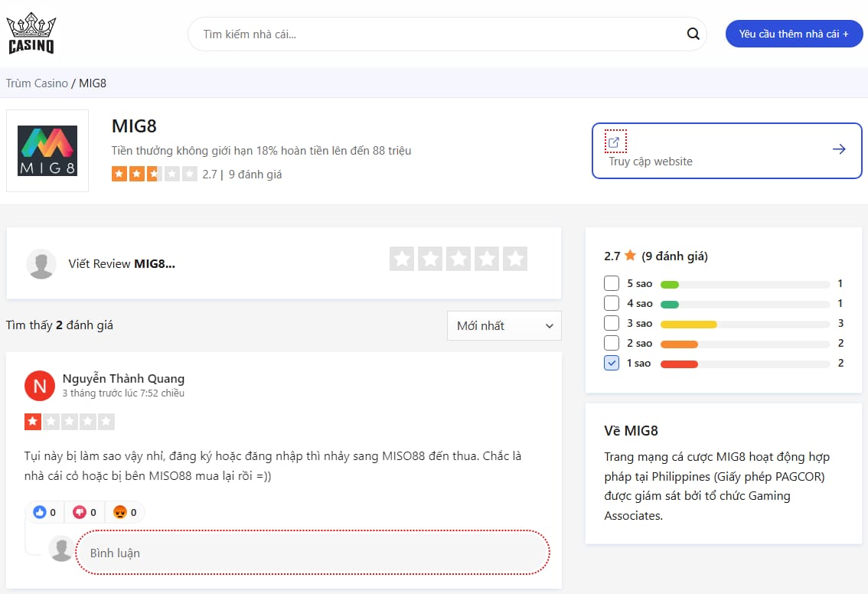React with the angry face icon
The width and height of the screenshot is (868, 594).
[120, 512]
